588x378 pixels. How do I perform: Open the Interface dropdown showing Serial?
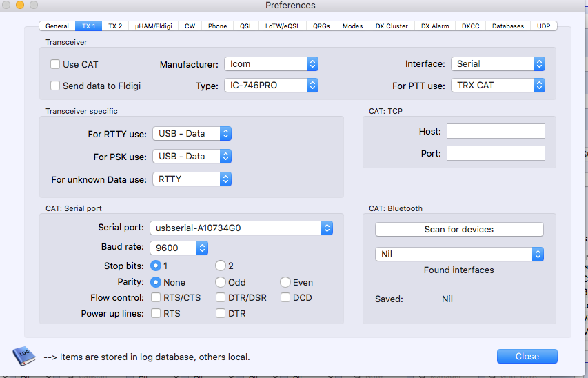tap(498, 64)
